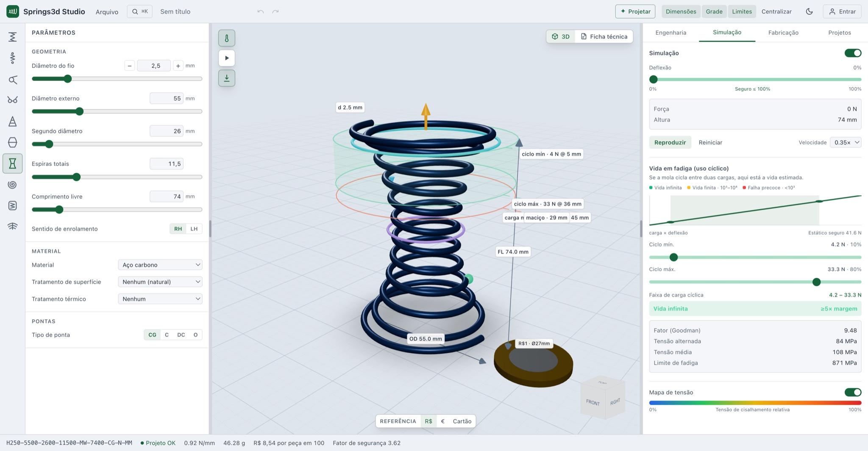The height and width of the screenshot is (451, 868).
Task: Select the boxed wave spring icon
Action: coord(12,205)
